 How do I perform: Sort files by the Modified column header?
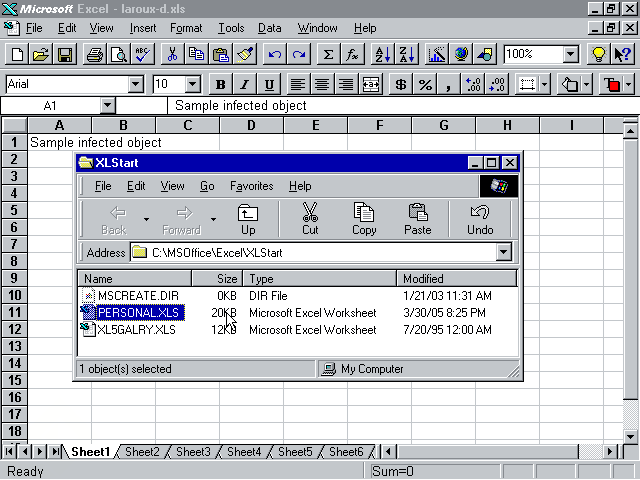point(456,279)
